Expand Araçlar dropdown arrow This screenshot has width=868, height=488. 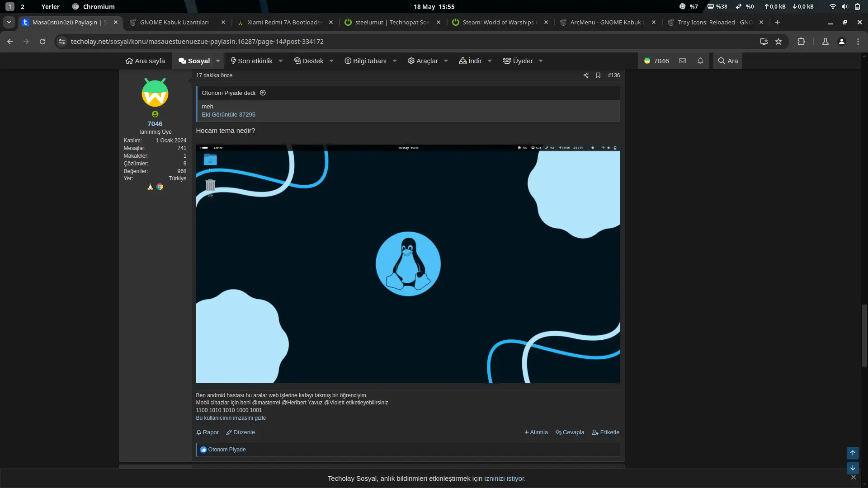tap(446, 61)
